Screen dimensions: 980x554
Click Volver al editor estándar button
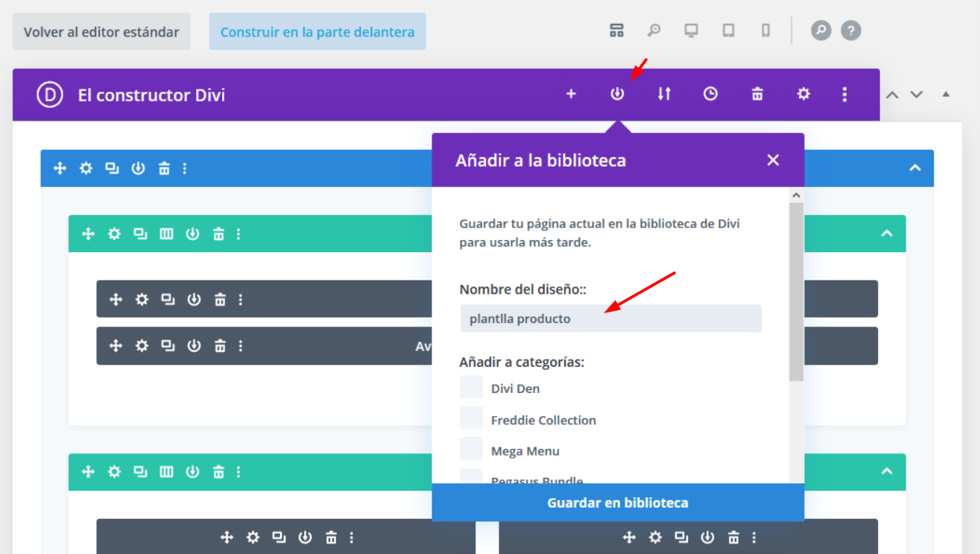(101, 32)
